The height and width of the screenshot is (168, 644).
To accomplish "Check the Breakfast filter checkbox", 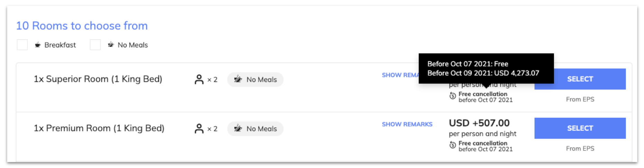I will click(22, 45).
